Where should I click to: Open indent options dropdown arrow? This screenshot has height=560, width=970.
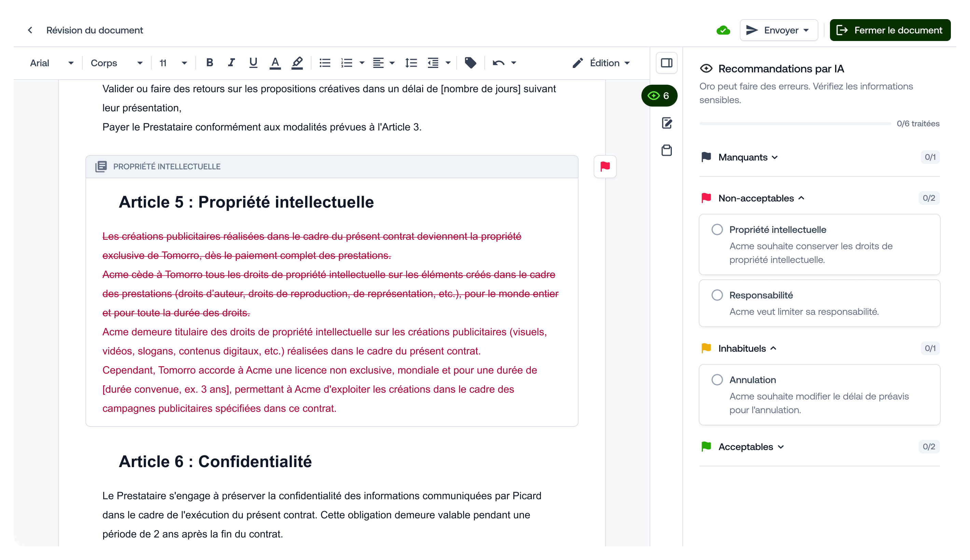448,63
